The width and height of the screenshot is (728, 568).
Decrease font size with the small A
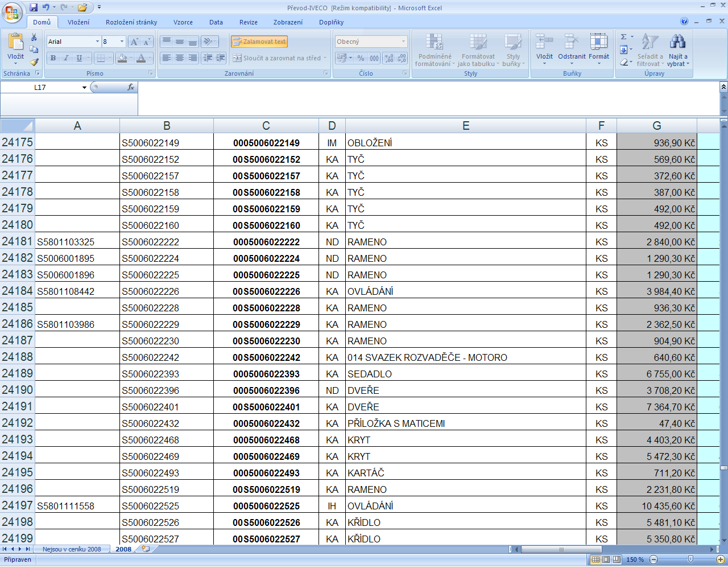coord(147,42)
